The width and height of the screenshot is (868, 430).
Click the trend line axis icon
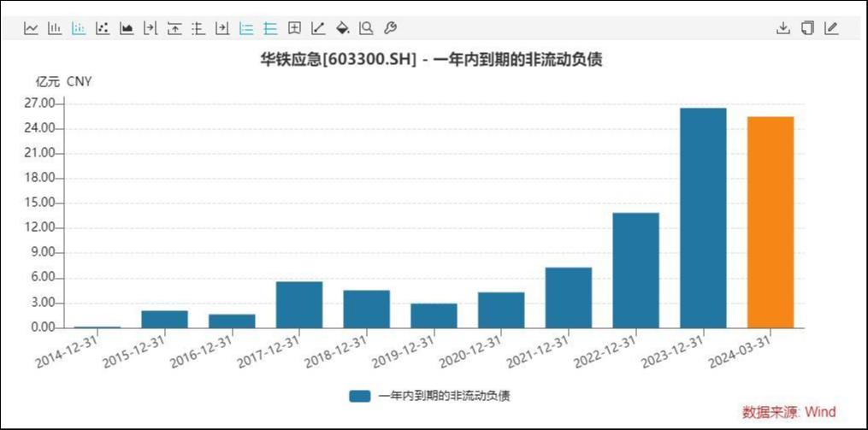(318, 28)
